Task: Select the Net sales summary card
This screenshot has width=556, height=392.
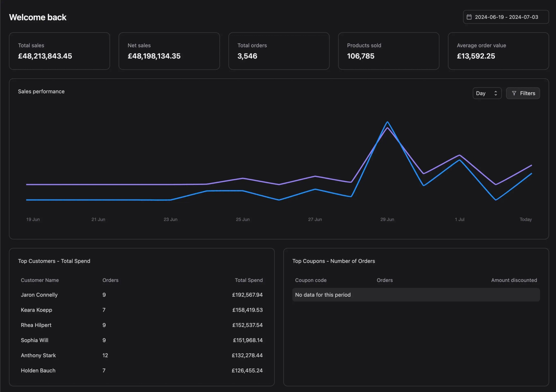Action: 169,51
